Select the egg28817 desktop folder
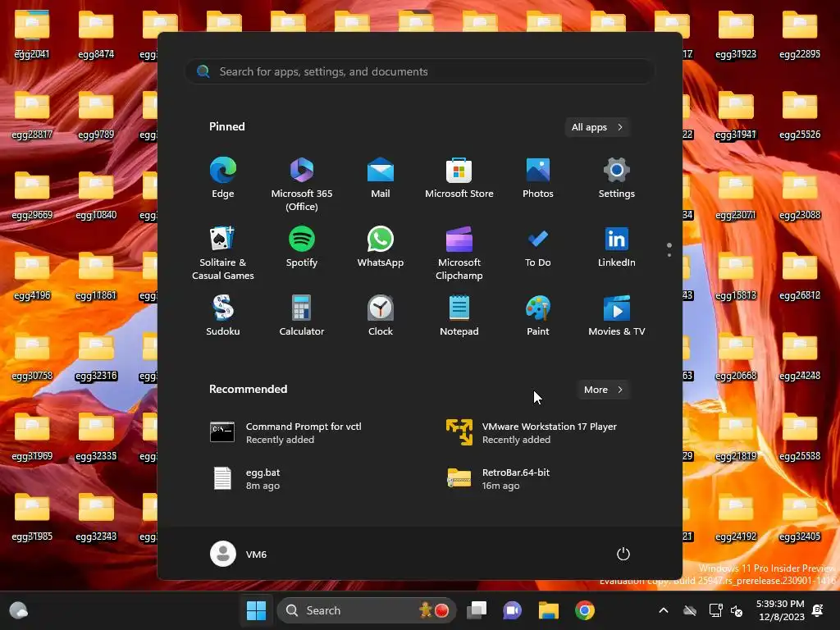 (32, 115)
